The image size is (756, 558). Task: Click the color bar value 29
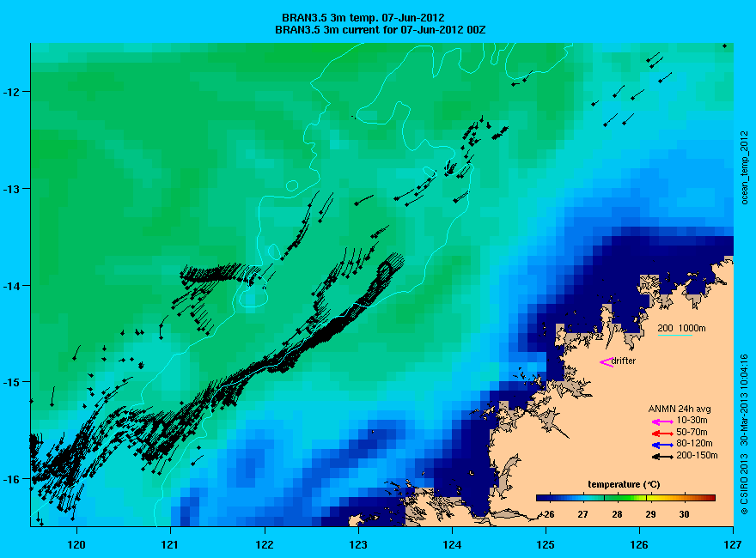[651, 514]
